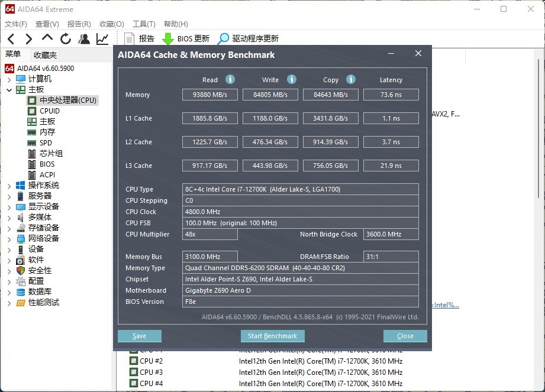The width and height of the screenshot is (545, 392).
Task: Select the user accounts toolbar icon
Action: click(x=83, y=38)
